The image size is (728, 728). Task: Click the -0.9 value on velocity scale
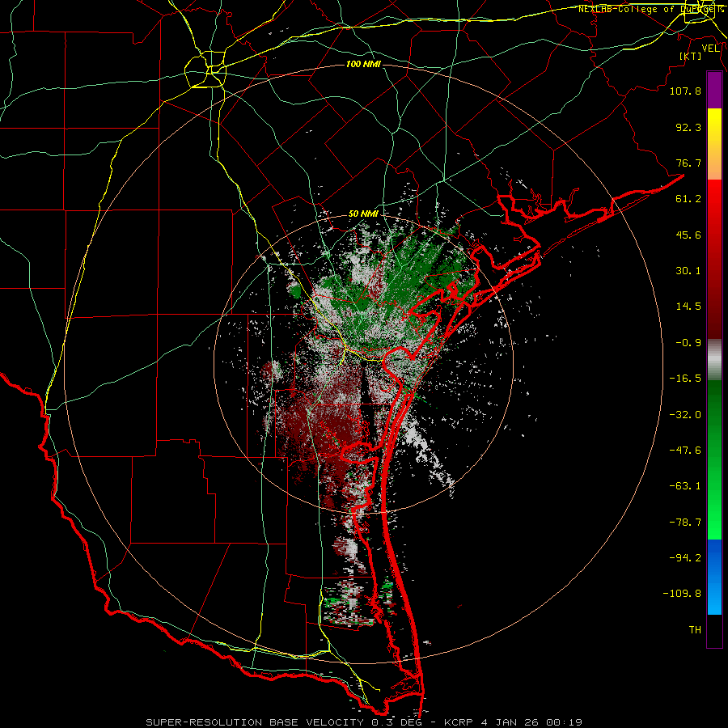(688, 343)
